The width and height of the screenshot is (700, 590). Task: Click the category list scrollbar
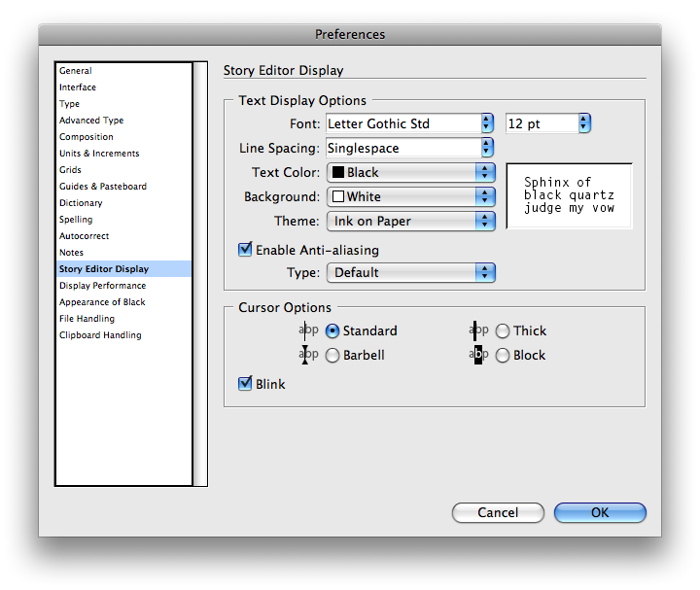[200, 274]
